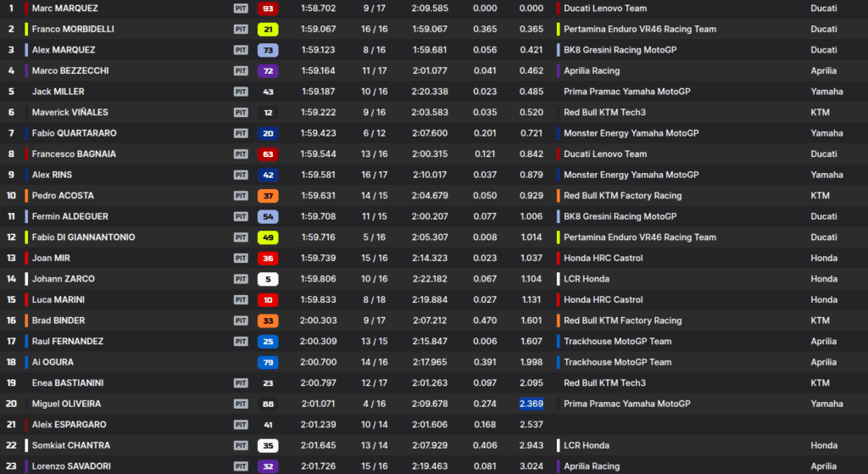Click the PIT icon for Di Giannantonio
The image size is (868, 474).
coord(241,237)
